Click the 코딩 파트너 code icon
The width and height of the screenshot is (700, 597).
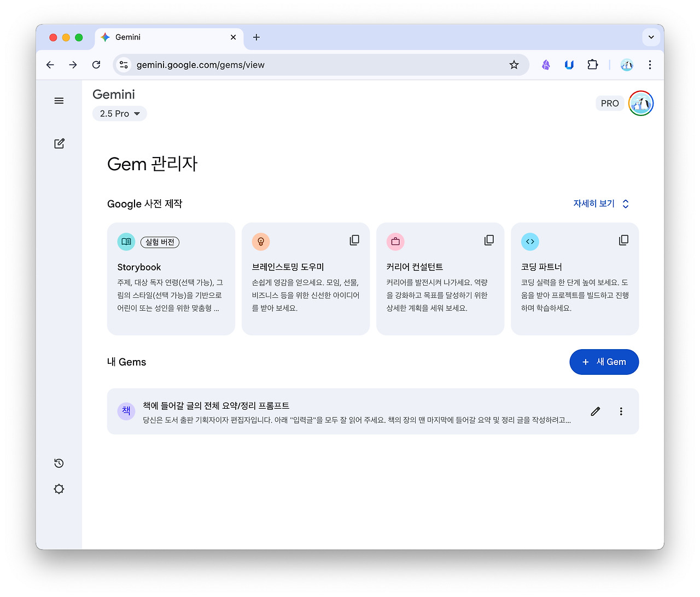530,242
